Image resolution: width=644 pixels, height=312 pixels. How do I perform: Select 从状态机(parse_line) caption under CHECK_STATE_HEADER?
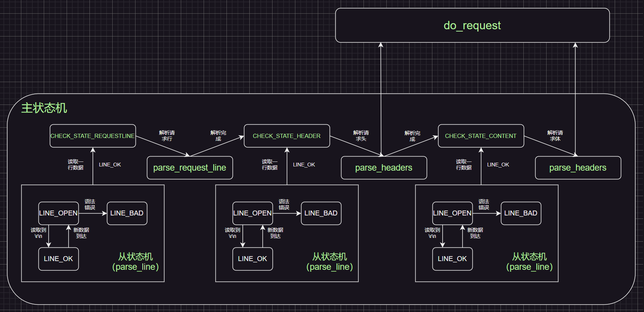tap(330, 262)
